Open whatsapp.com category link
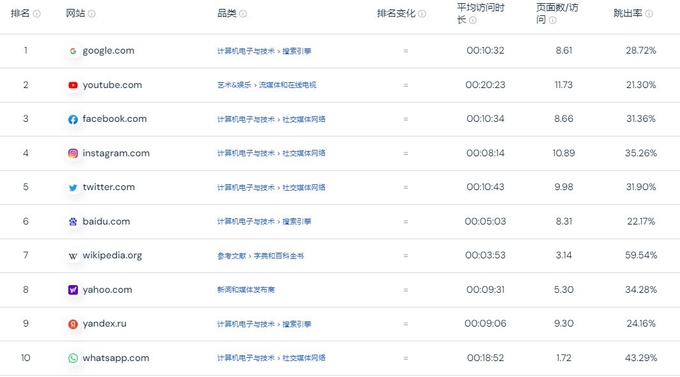This screenshot has height=377, width=680. coord(271,358)
